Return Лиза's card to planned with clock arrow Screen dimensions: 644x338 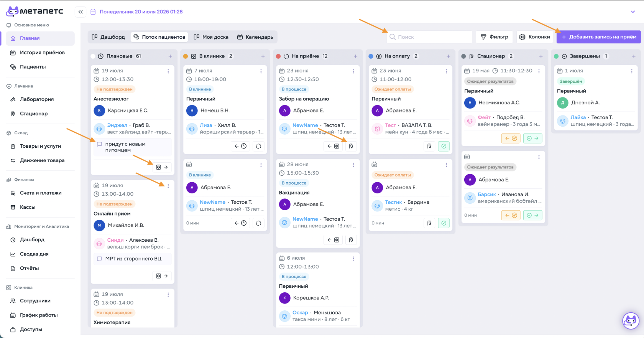pyautogui.click(x=240, y=146)
